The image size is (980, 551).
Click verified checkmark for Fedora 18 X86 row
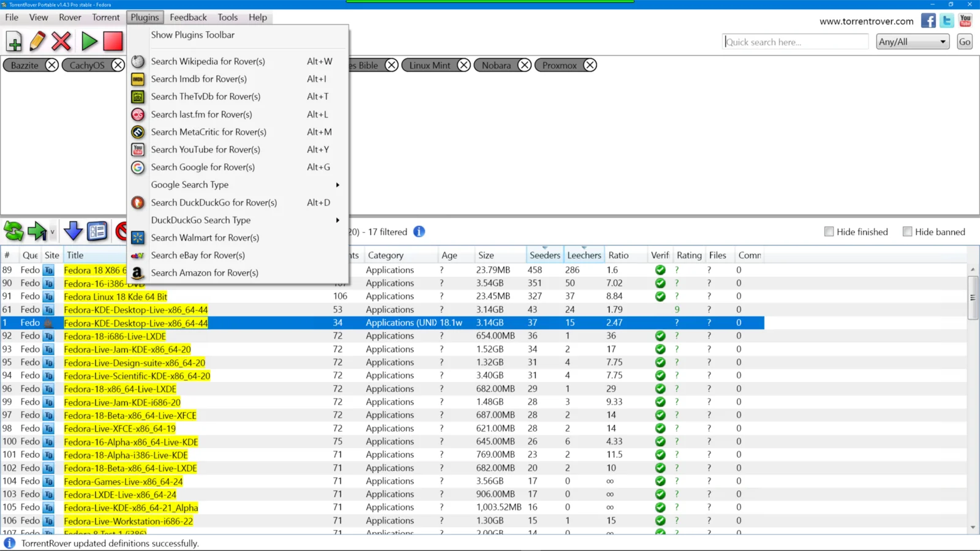[660, 270]
